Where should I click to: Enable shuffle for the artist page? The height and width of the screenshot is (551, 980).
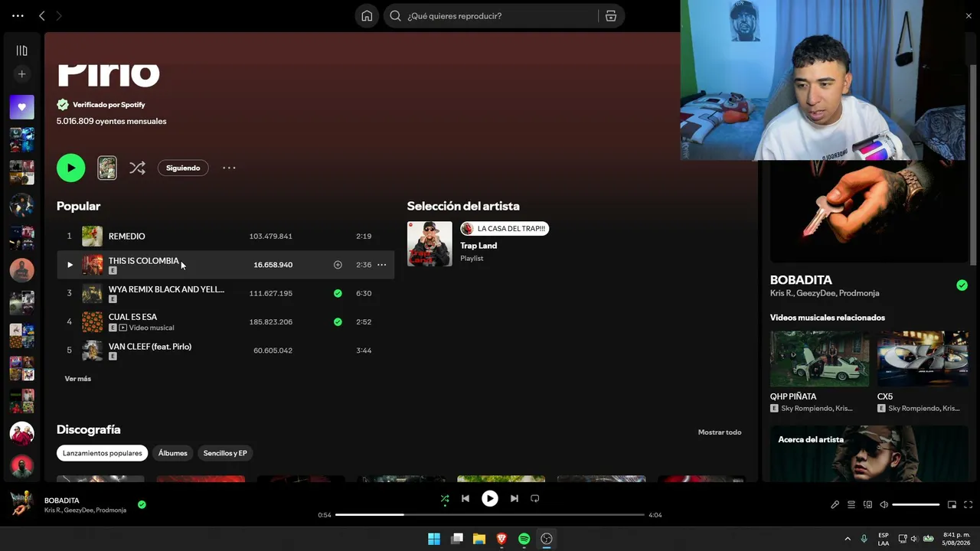click(x=137, y=168)
